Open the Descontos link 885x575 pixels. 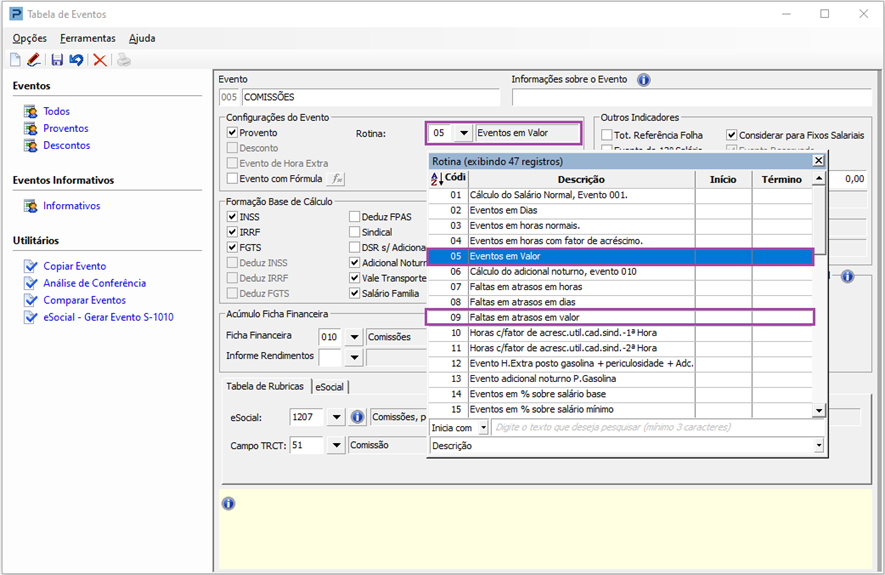pos(67,146)
